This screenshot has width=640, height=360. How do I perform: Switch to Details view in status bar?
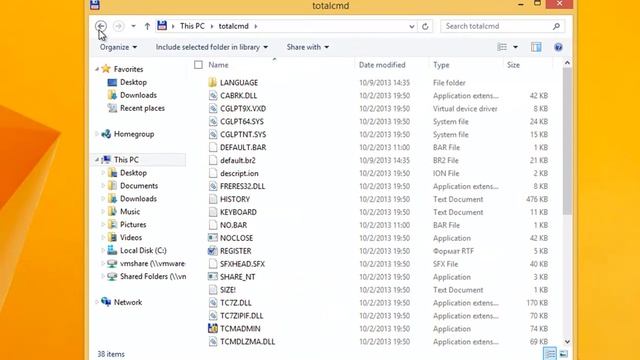[550, 354]
